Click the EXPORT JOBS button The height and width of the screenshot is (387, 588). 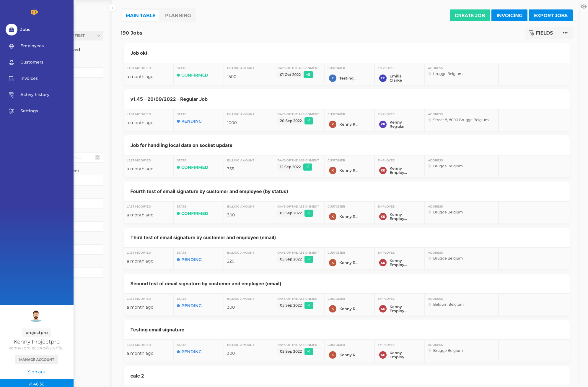click(x=550, y=15)
